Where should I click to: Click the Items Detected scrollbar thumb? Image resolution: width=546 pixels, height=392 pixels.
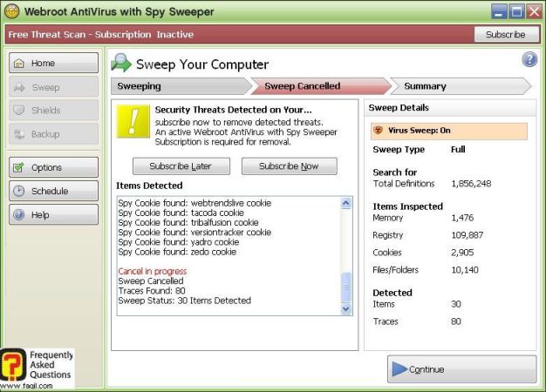(345, 287)
